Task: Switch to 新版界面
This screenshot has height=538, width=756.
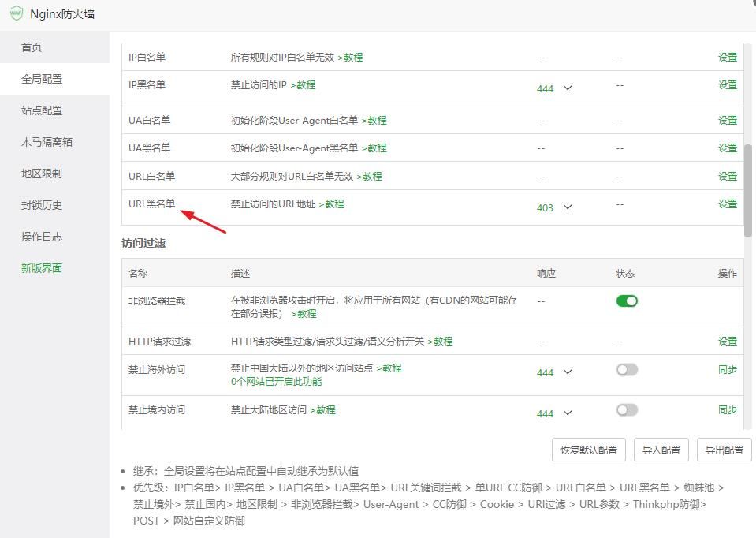Action: point(40,268)
